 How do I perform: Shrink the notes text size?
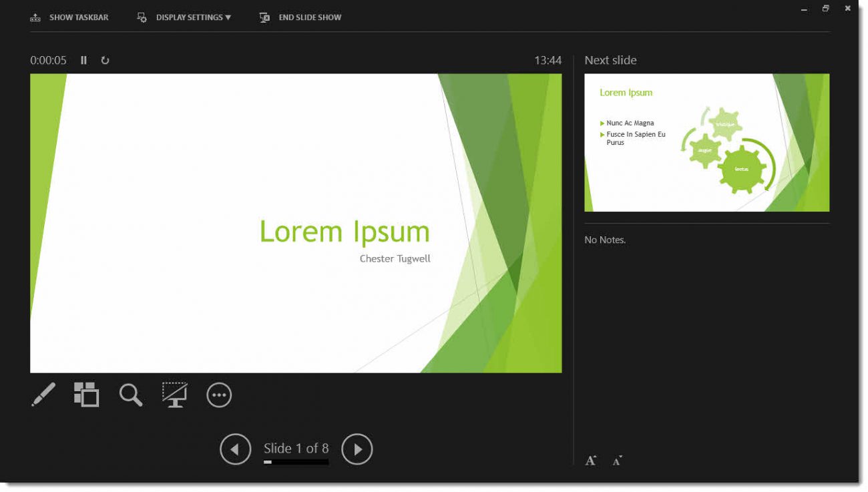point(616,460)
